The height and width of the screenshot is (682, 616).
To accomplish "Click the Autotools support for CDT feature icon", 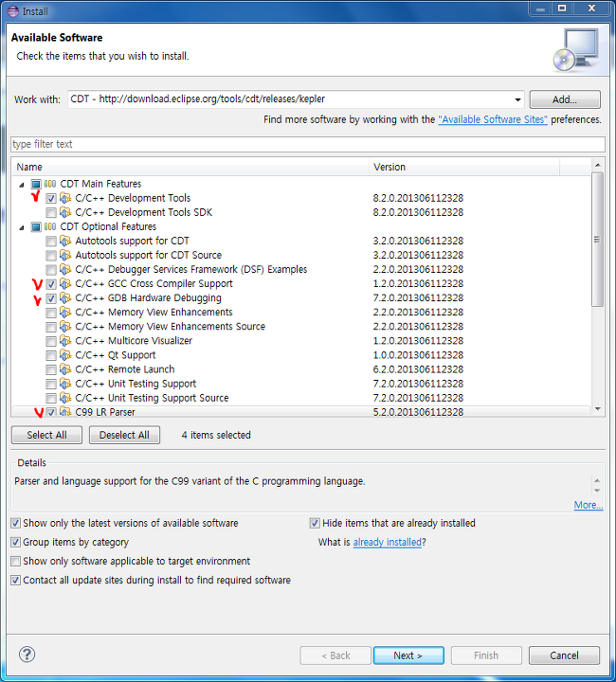I will click(65, 241).
